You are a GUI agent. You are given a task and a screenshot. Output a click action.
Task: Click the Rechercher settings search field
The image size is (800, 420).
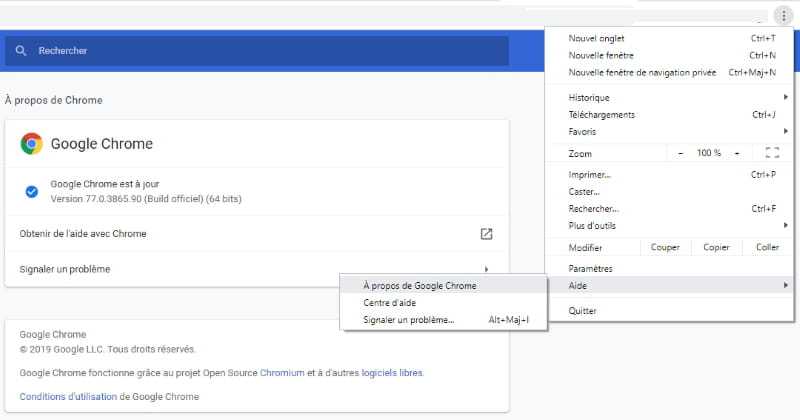[x=257, y=51]
